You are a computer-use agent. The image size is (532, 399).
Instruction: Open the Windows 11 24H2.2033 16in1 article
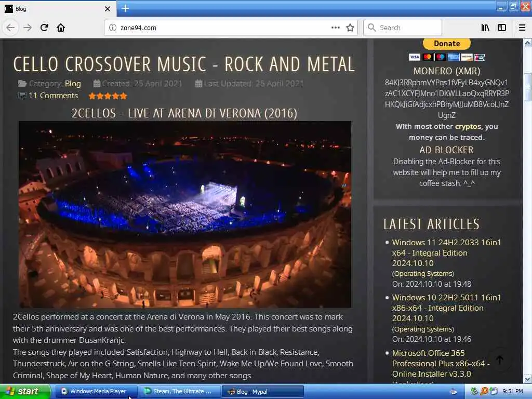point(446,253)
